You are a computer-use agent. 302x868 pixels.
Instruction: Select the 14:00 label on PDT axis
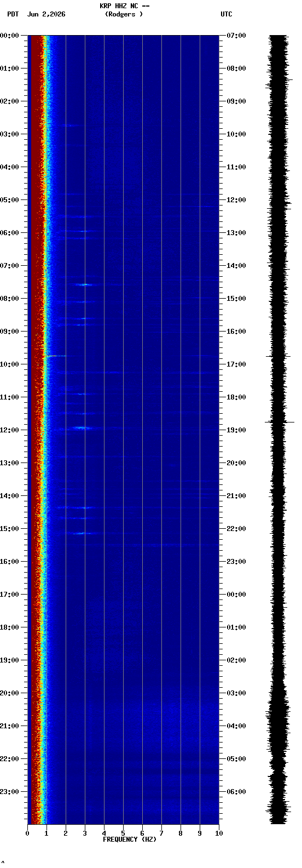(x=10, y=496)
